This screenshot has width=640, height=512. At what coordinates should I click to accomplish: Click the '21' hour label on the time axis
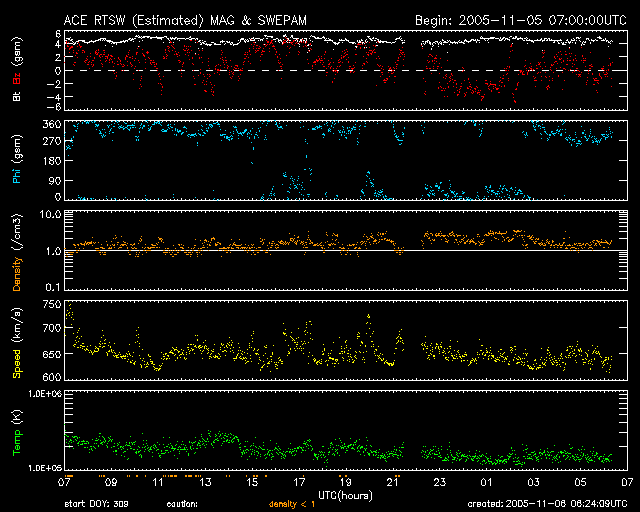pos(393,483)
